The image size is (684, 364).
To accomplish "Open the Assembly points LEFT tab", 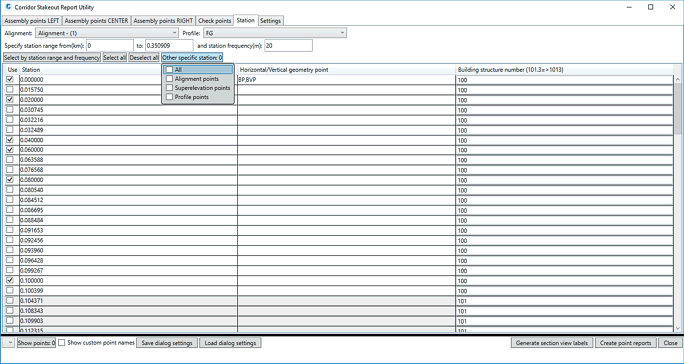I will (32, 21).
